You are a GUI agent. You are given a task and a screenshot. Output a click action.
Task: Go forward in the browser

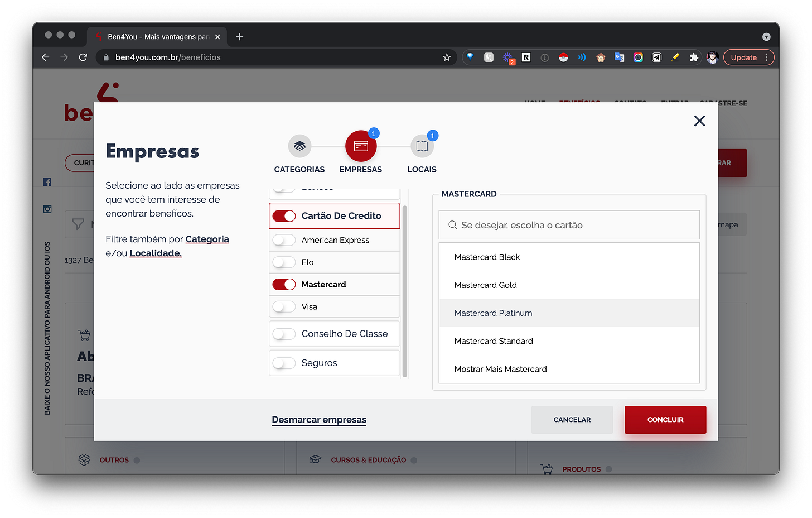(64, 57)
